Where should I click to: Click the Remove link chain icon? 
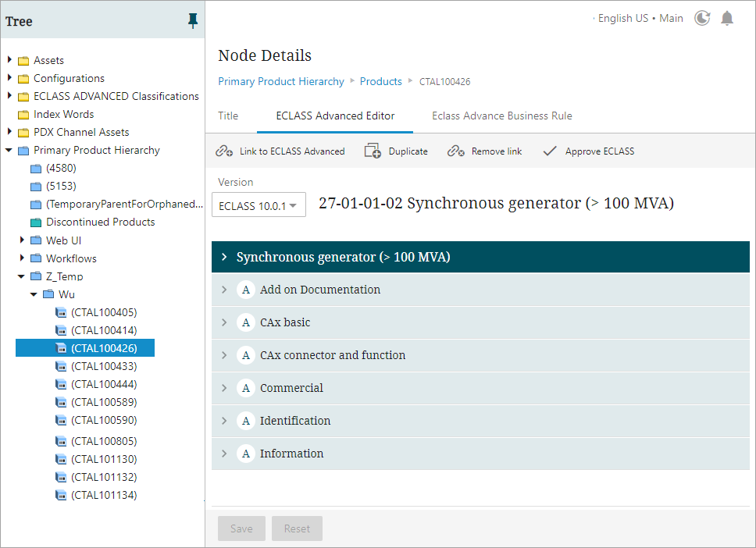pyautogui.click(x=455, y=151)
